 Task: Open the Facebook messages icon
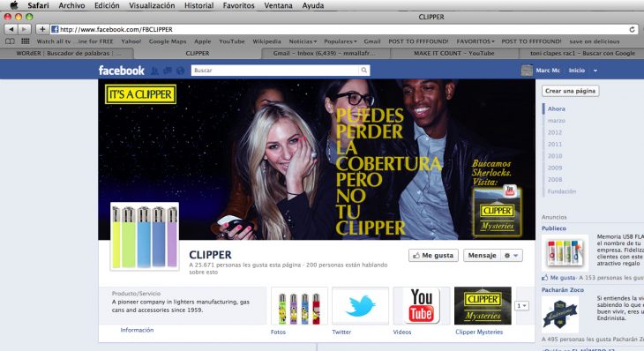coord(167,71)
